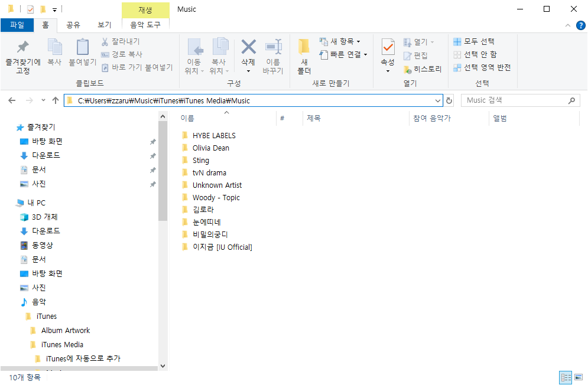Switch to details view icon in status bar
The image size is (588, 385).
tap(566, 377)
